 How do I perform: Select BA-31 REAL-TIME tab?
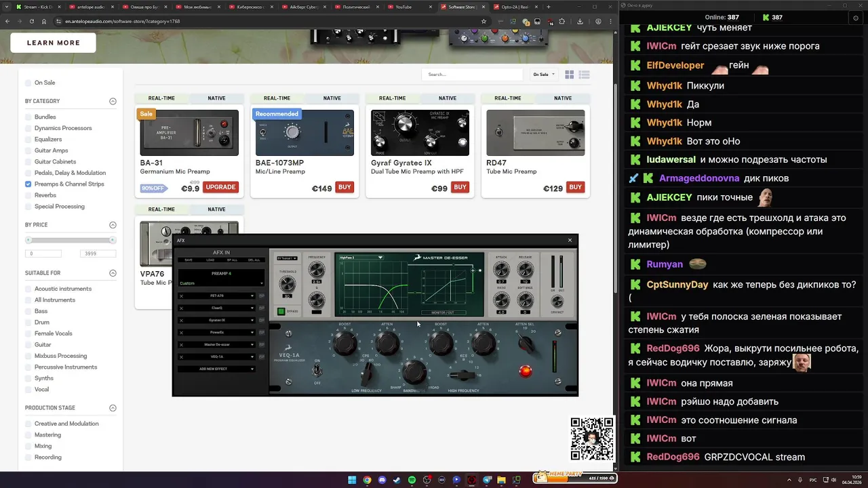161,98
